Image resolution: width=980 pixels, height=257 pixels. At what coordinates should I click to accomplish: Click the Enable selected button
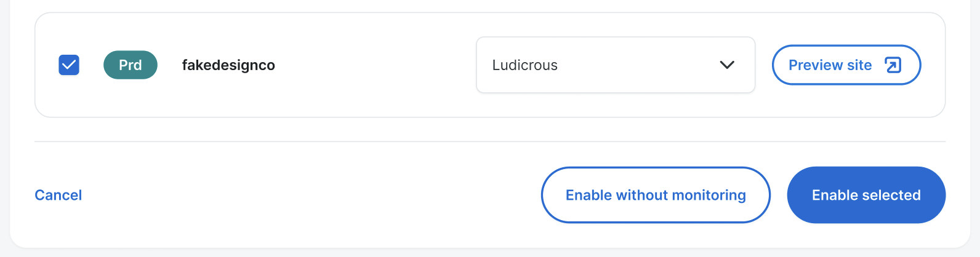pyautogui.click(x=866, y=195)
